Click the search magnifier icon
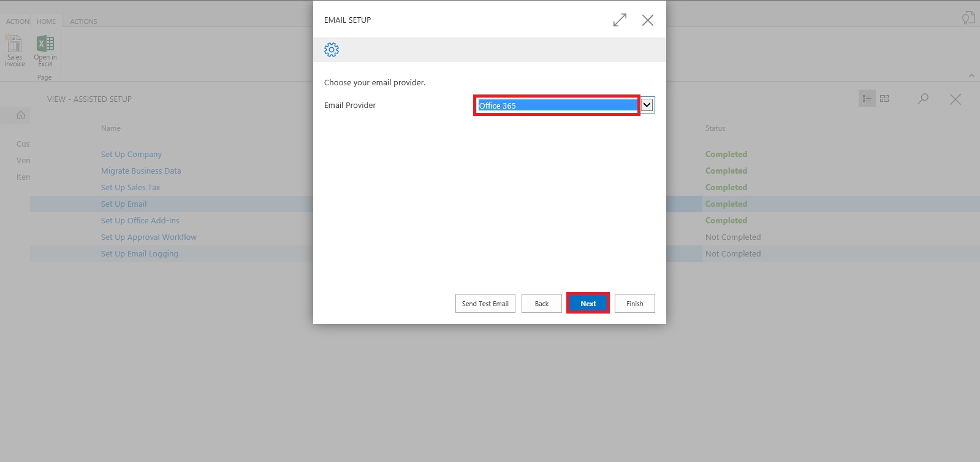This screenshot has width=980, height=462. click(x=923, y=99)
